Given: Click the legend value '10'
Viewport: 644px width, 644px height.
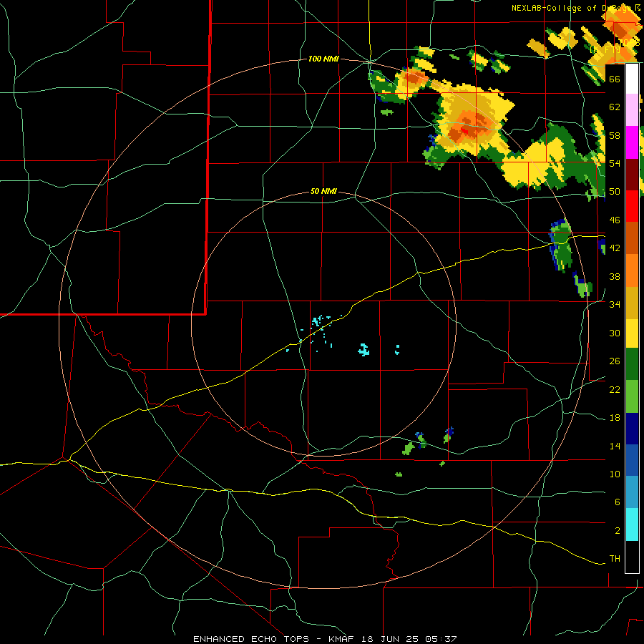Looking at the screenshot, I should tap(615, 474).
